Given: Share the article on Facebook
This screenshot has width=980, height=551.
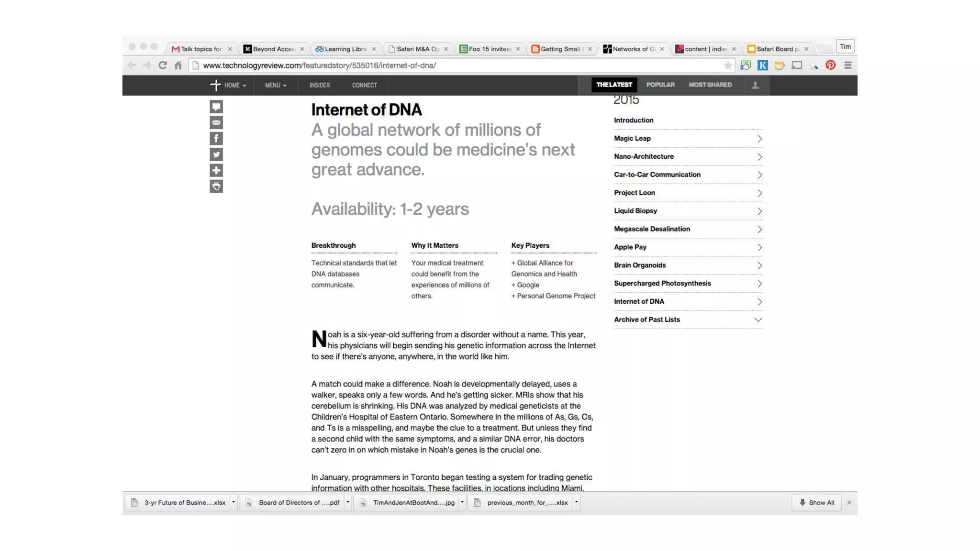Looking at the screenshot, I should point(216,139).
